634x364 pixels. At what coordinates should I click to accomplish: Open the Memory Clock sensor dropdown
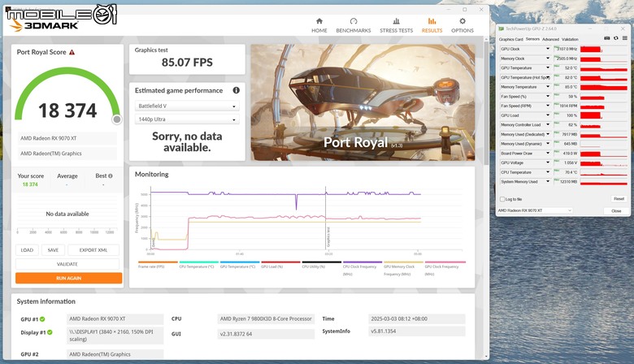point(548,58)
